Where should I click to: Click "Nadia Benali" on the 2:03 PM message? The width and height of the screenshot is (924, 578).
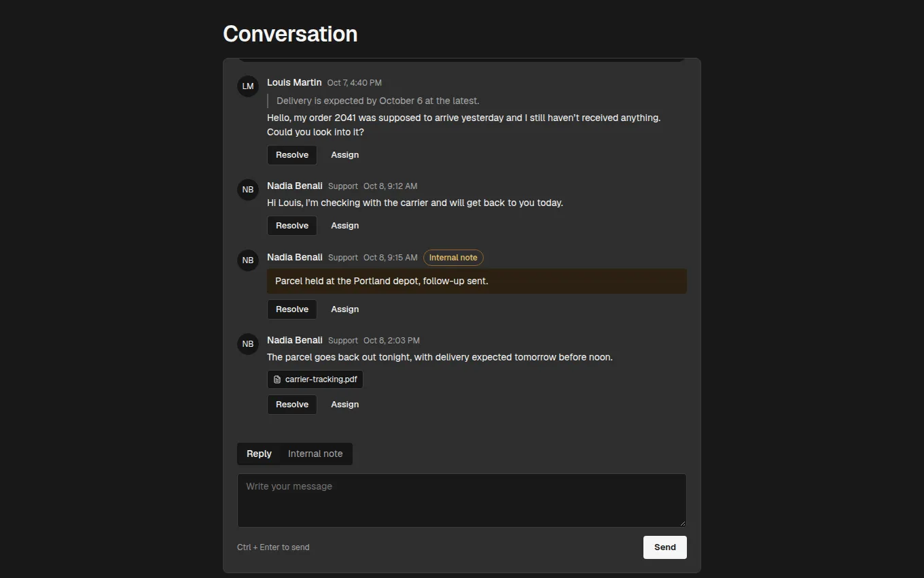(295, 340)
